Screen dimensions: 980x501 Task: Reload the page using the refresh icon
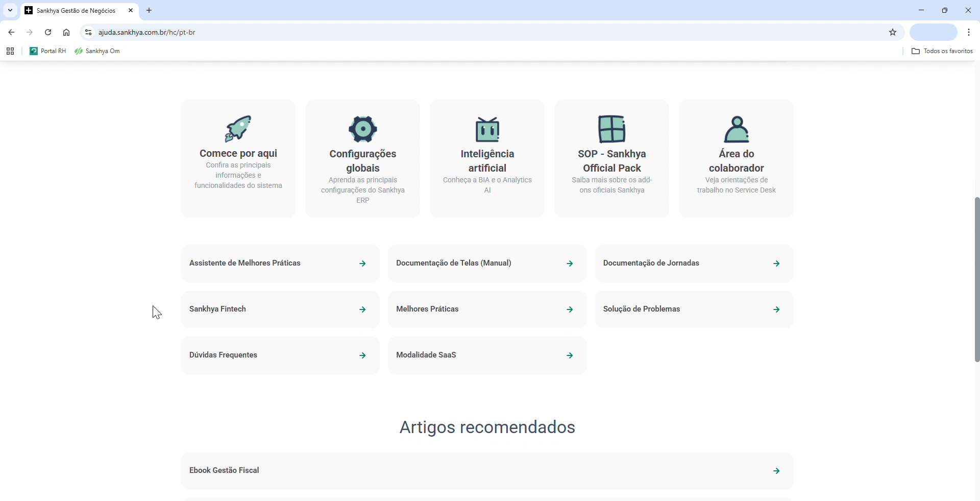[x=48, y=33]
